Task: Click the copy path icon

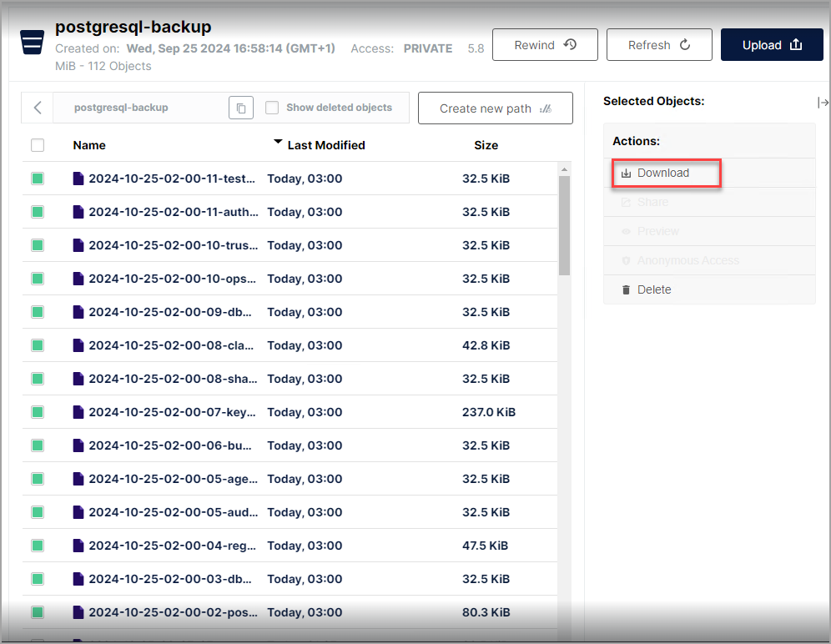Action: click(240, 108)
